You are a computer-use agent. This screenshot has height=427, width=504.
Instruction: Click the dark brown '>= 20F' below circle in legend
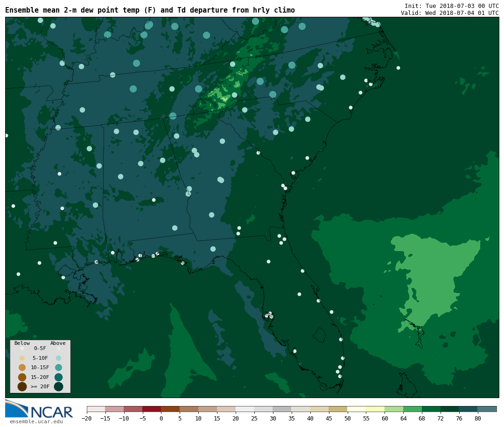coord(22,386)
